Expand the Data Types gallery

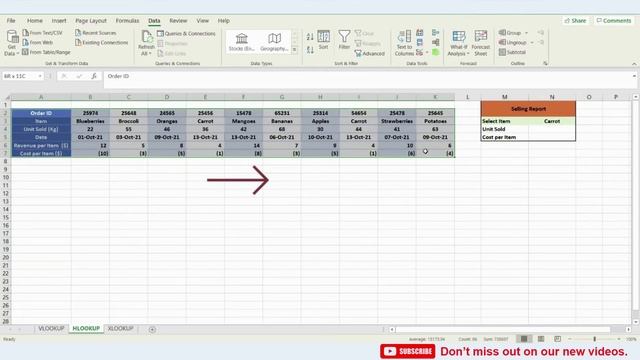pyautogui.click(x=294, y=50)
